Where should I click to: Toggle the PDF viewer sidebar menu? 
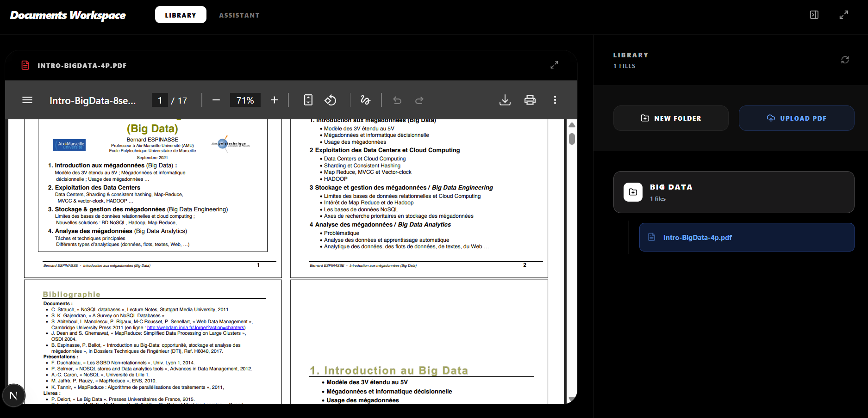pos(27,100)
